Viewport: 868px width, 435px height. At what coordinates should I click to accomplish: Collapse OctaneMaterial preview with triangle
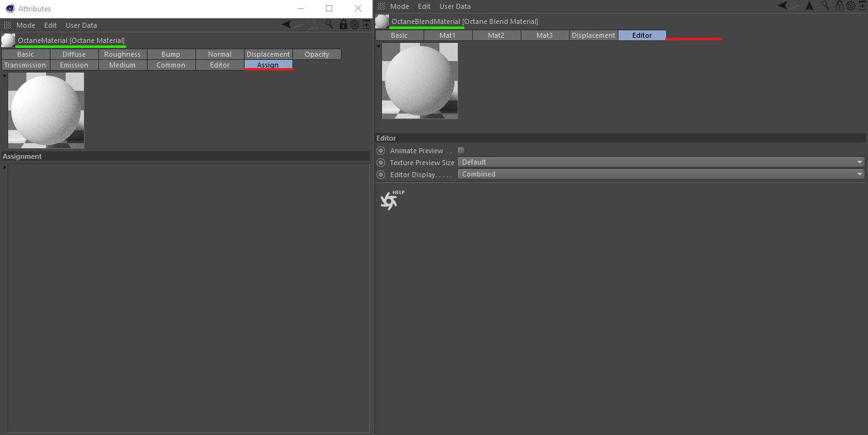[4, 76]
